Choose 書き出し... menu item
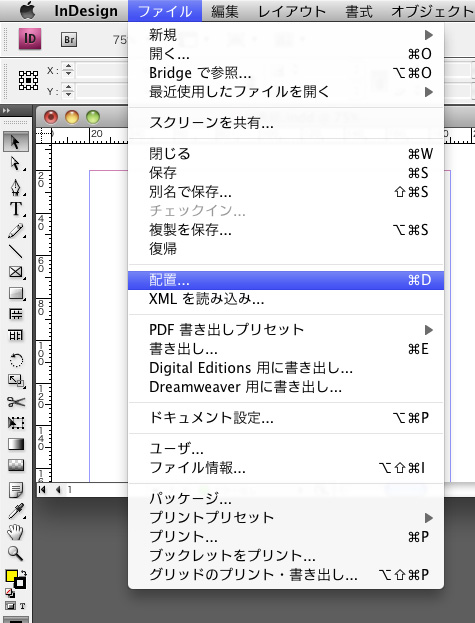Viewport: 475px width, 623px height. [286, 349]
